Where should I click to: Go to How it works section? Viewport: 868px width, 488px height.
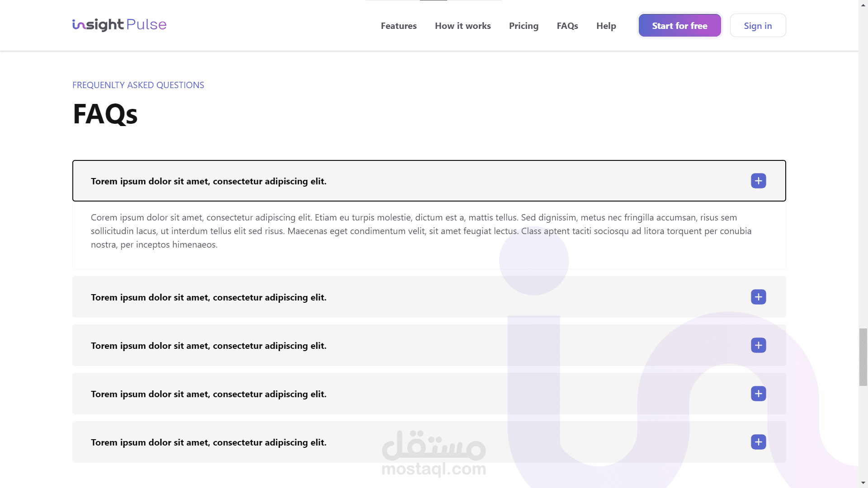pyautogui.click(x=462, y=26)
